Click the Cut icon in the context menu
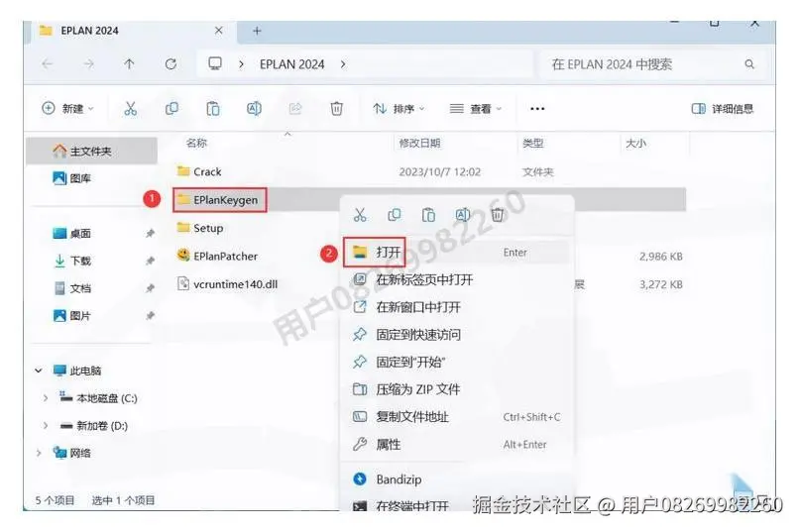This screenshot has width=799, height=532. (x=360, y=215)
